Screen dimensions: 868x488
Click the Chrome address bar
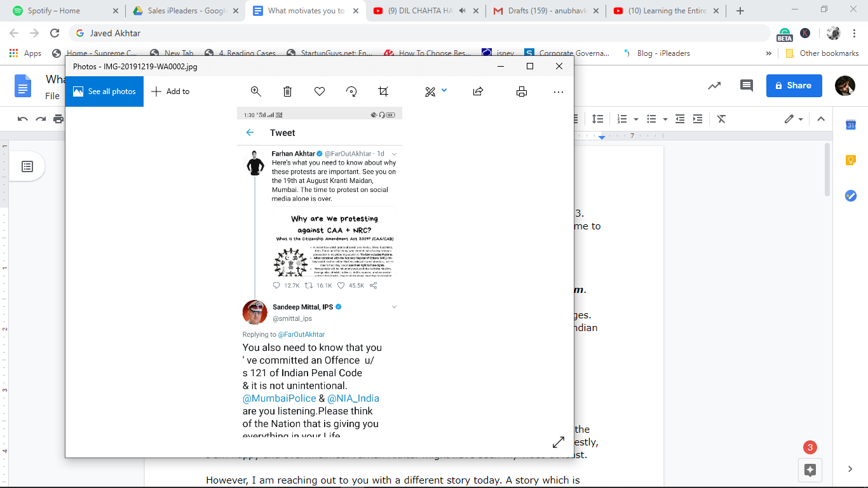point(419,33)
